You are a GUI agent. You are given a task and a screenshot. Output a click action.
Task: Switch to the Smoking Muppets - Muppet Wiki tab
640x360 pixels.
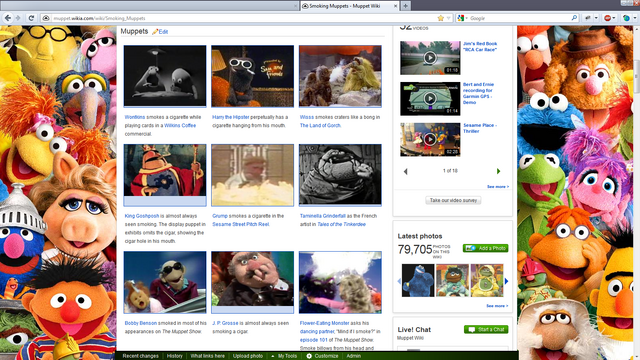(x=349, y=6)
